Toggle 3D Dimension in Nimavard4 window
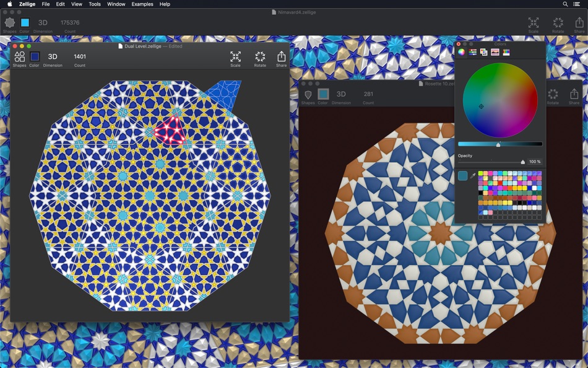The height and width of the screenshot is (368, 588). coord(43,22)
